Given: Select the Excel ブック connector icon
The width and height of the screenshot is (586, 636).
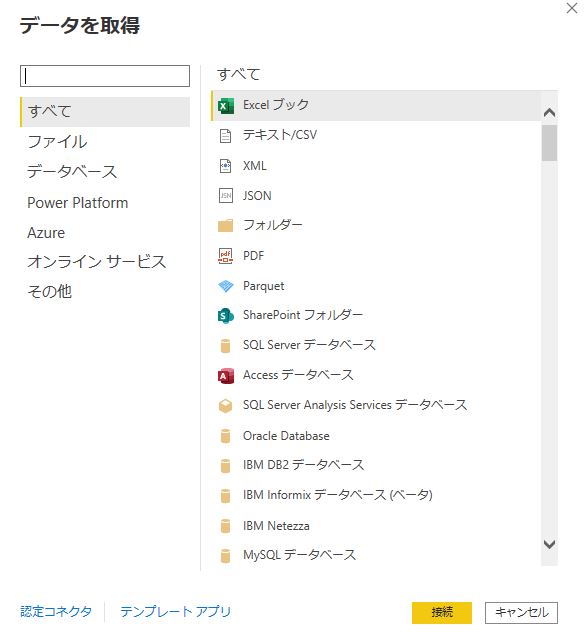Looking at the screenshot, I should point(225,106).
